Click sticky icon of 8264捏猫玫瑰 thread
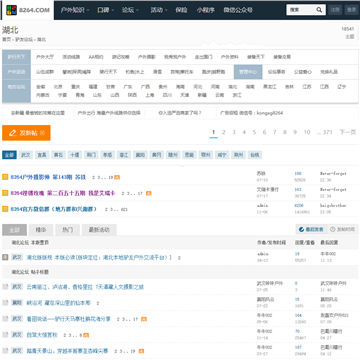This screenshot has height=360, width=360. [x=5, y=193]
